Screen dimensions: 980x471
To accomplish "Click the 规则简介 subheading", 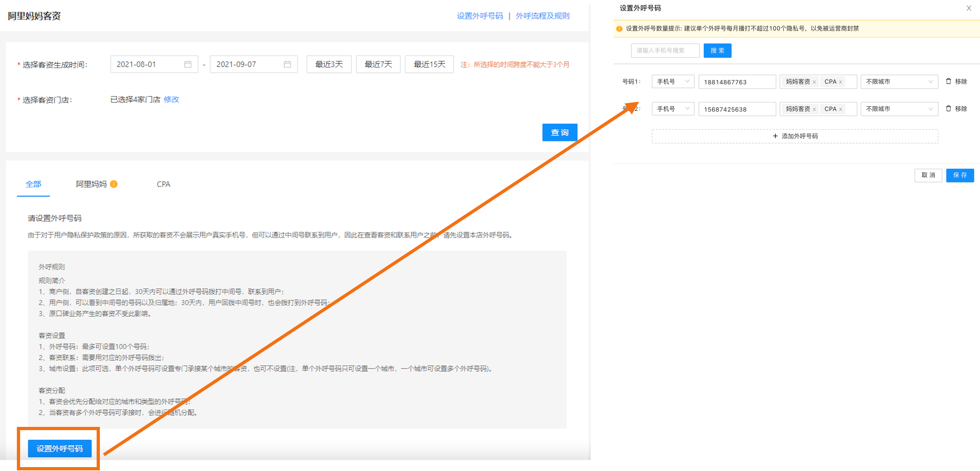I will point(52,280).
